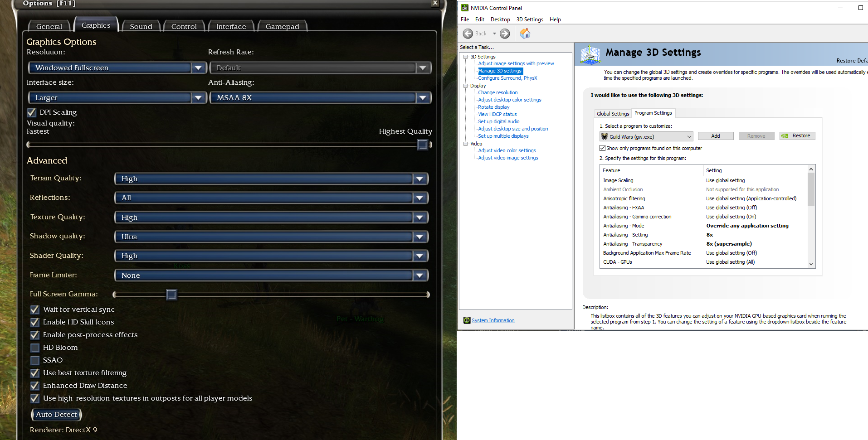
Task: Open the Frame Limiter dropdown
Action: tap(271, 275)
